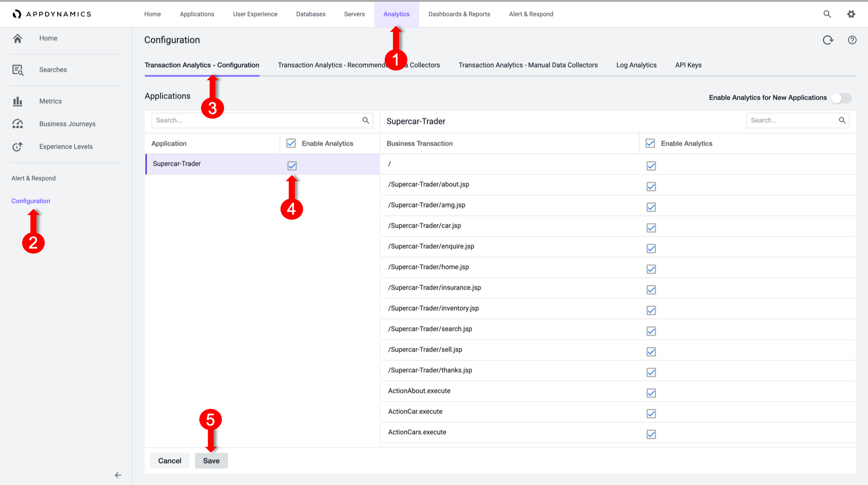Uncheck analytics for /Supercar-Trader/search.jsp

[x=651, y=331]
